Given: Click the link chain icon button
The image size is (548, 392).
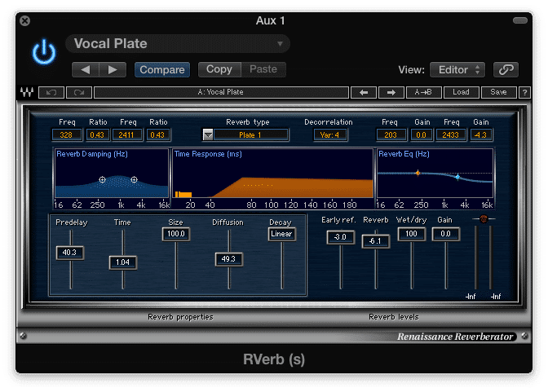Looking at the screenshot, I should [x=506, y=69].
